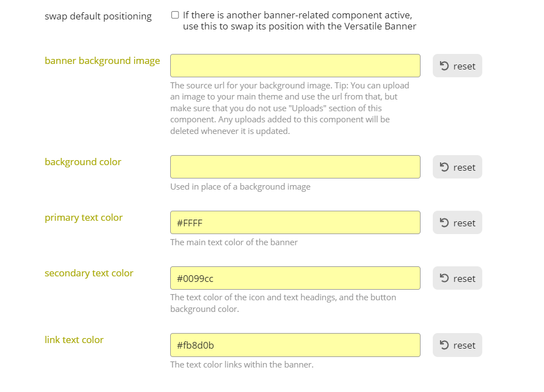This screenshot has width=544, height=392.
Task: Click the undo icon resetting primary text color
Action: click(x=444, y=223)
